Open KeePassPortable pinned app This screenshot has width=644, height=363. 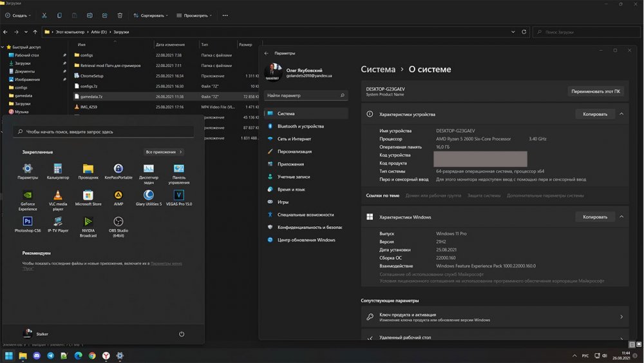coord(118,169)
